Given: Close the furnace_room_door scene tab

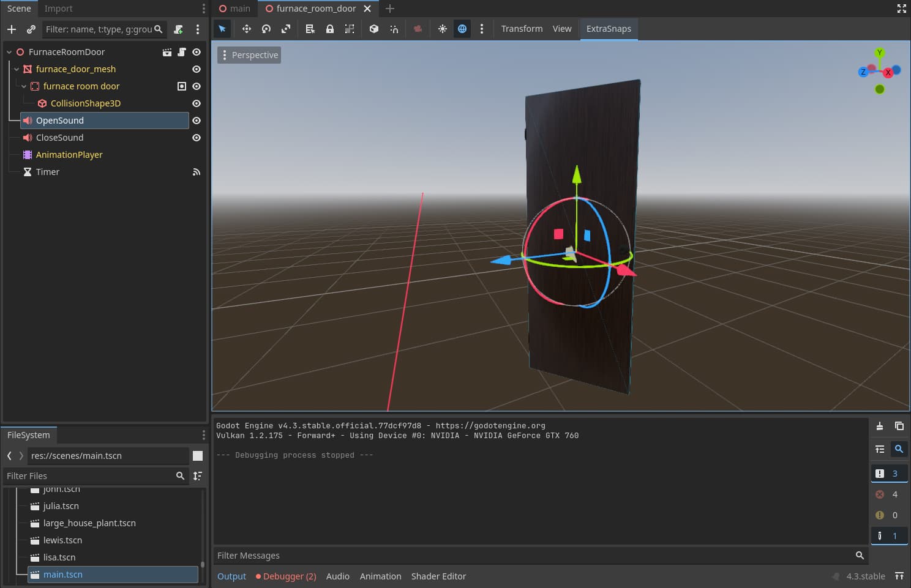Looking at the screenshot, I should coord(367,9).
